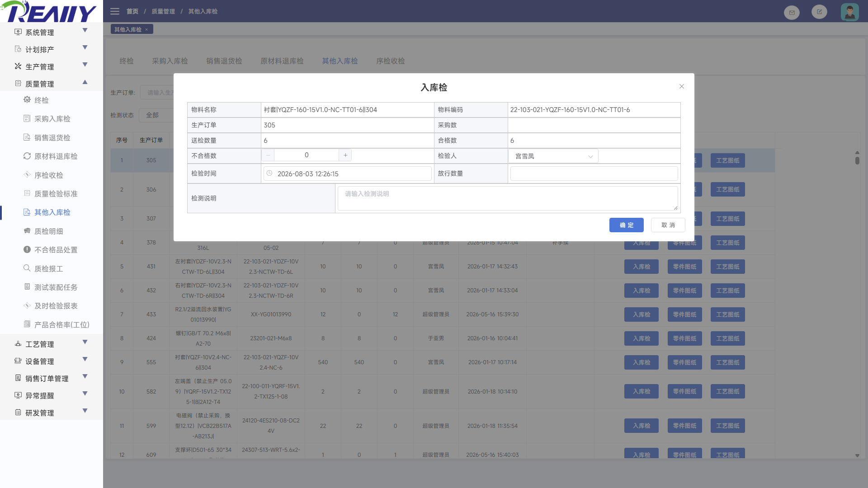Click the 放行数量 input field
Viewport: 868px width, 488px height.
pyautogui.click(x=594, y=174)
